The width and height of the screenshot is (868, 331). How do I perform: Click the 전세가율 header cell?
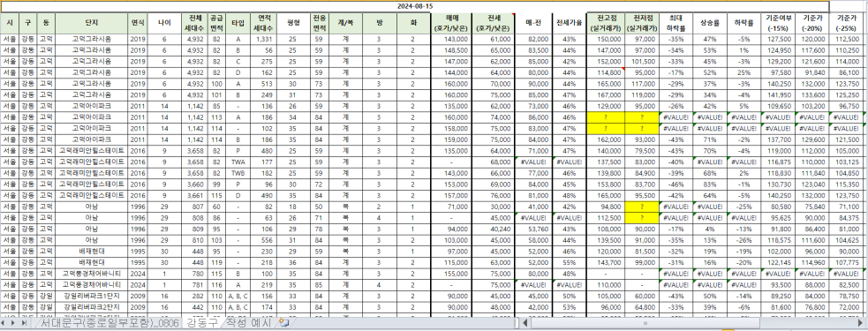[x=569, y=23]
